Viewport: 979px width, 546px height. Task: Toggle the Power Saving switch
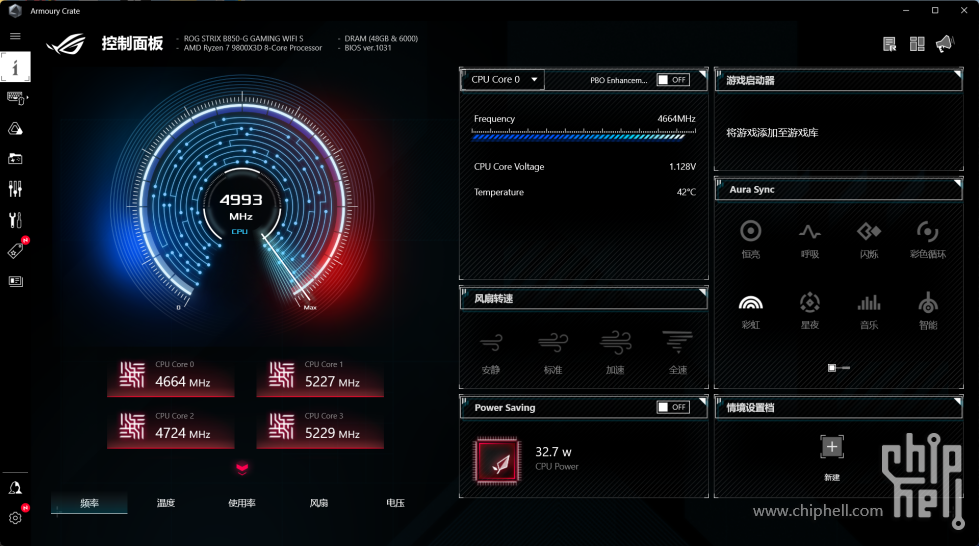[673, 407]
